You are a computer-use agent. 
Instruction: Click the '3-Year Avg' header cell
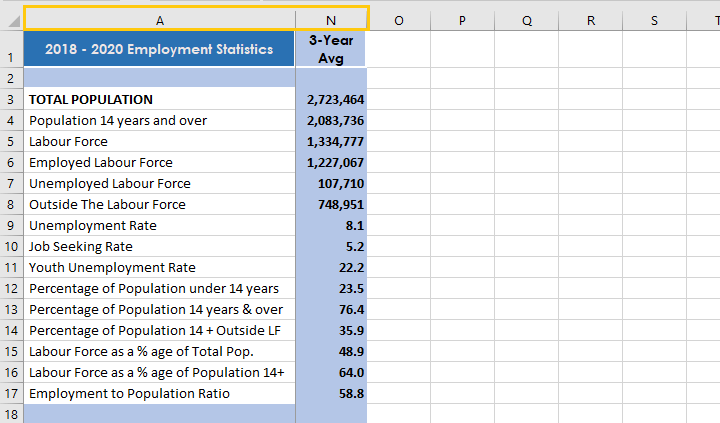[x=331, y=50]
